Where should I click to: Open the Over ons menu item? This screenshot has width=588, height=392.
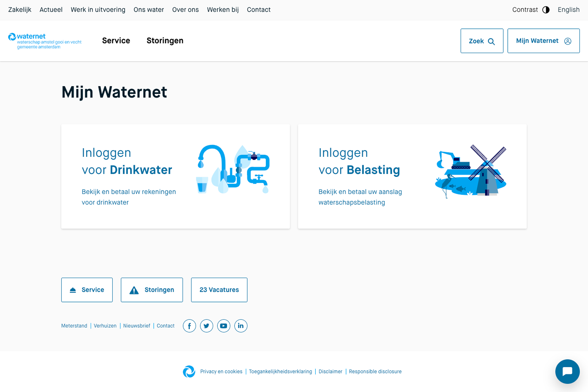(185, 10)
